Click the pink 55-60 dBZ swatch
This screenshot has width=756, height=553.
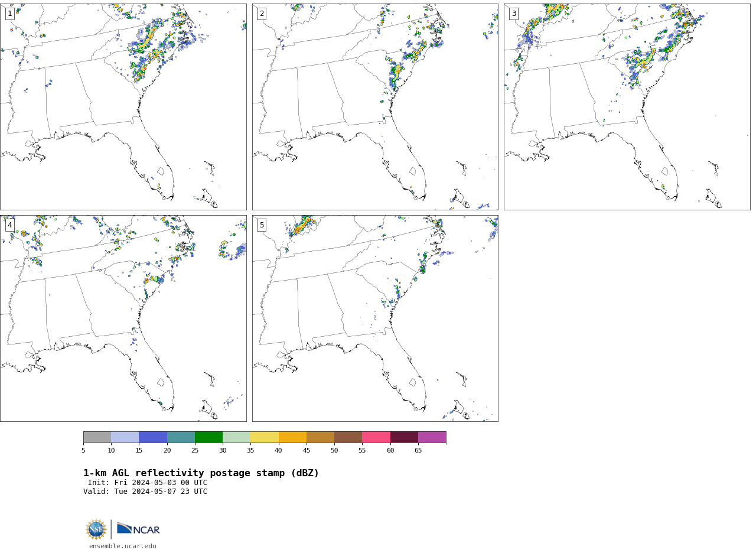[376, 437]
